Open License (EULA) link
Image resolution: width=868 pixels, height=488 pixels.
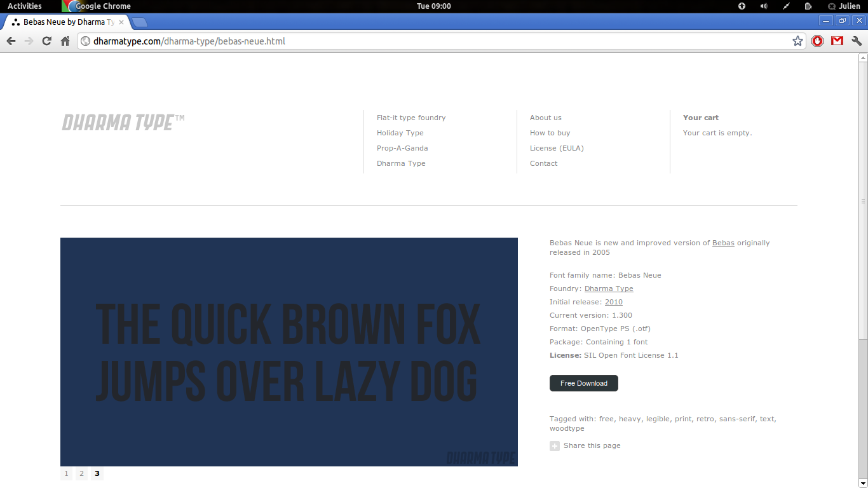tap(557, 148)
